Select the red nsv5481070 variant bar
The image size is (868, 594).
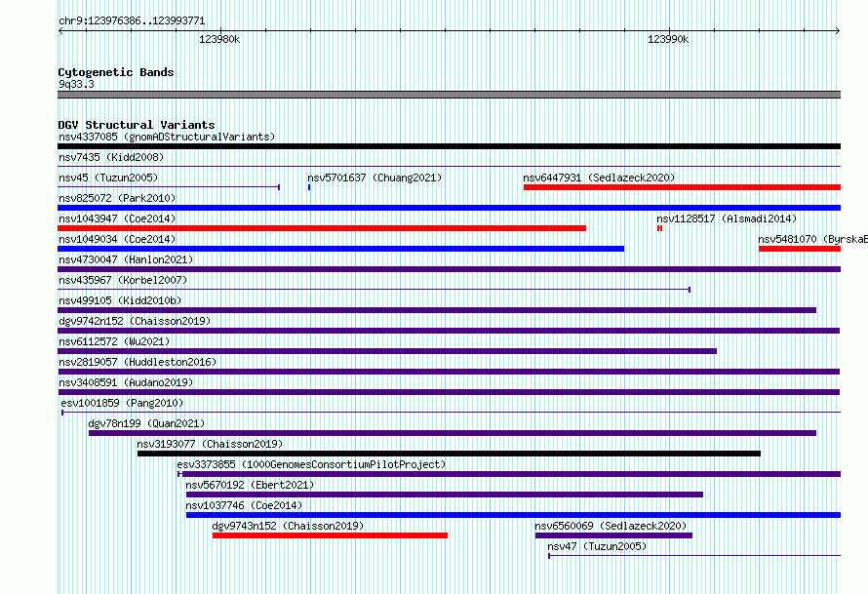coord(800,249)
